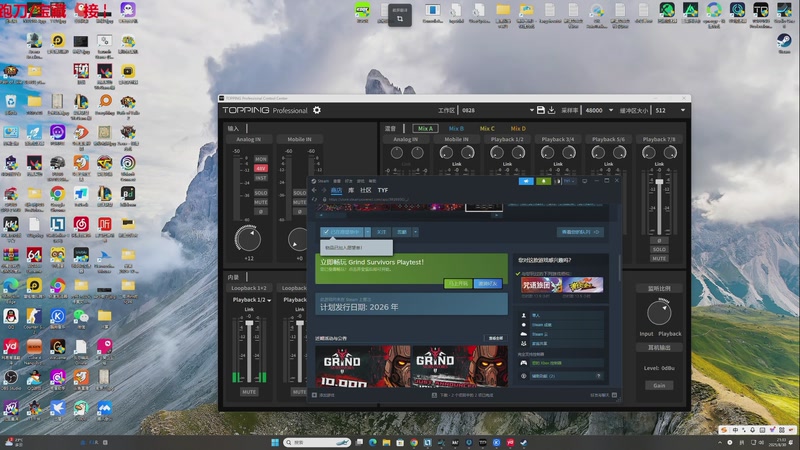Open Steam desktop shortcut icon
800x450 pixels.
pyautogui.click(x=784, y=42)
